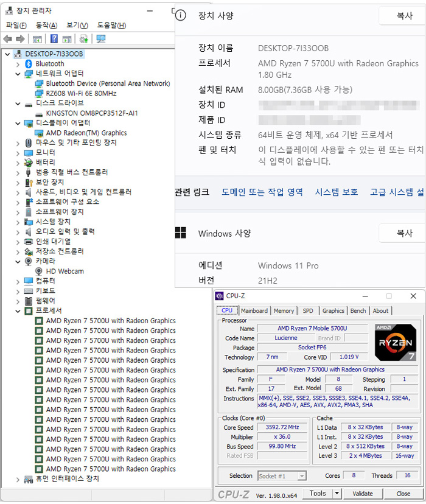Open the 동작(A) menu

47,25
